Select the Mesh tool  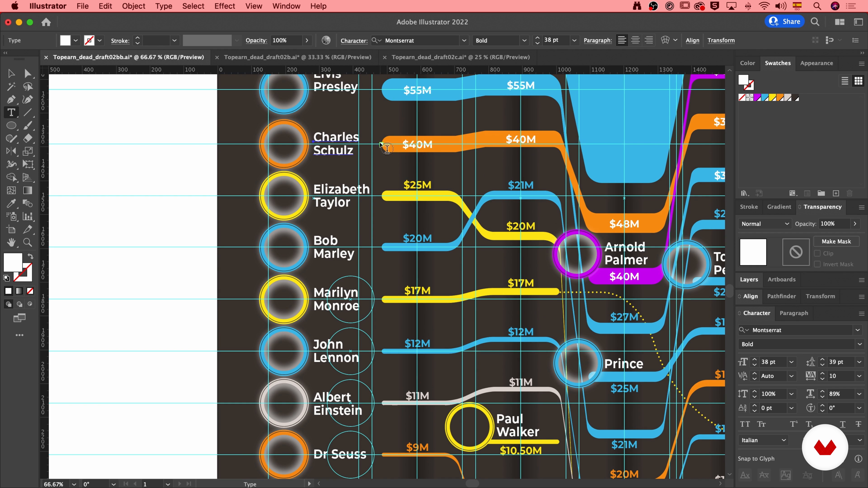pyautogui.click(x=11, y=190)
